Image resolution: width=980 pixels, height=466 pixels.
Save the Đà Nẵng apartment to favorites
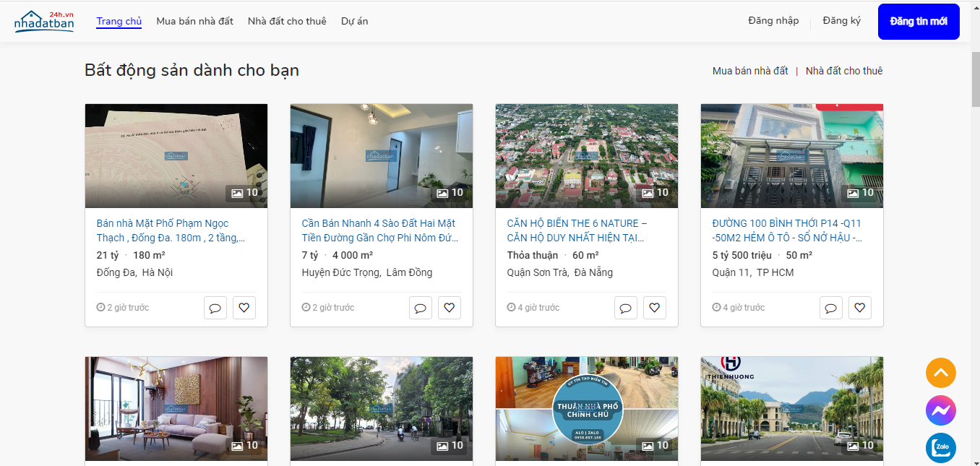point(654,308)
